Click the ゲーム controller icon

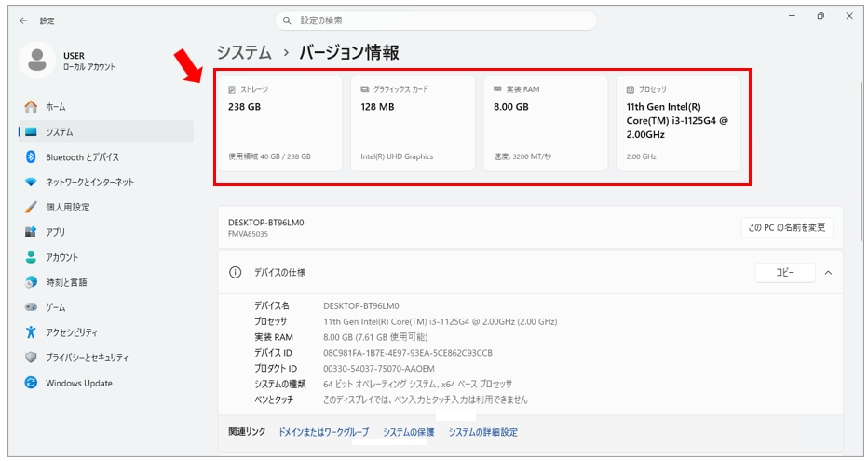(31, 307)
